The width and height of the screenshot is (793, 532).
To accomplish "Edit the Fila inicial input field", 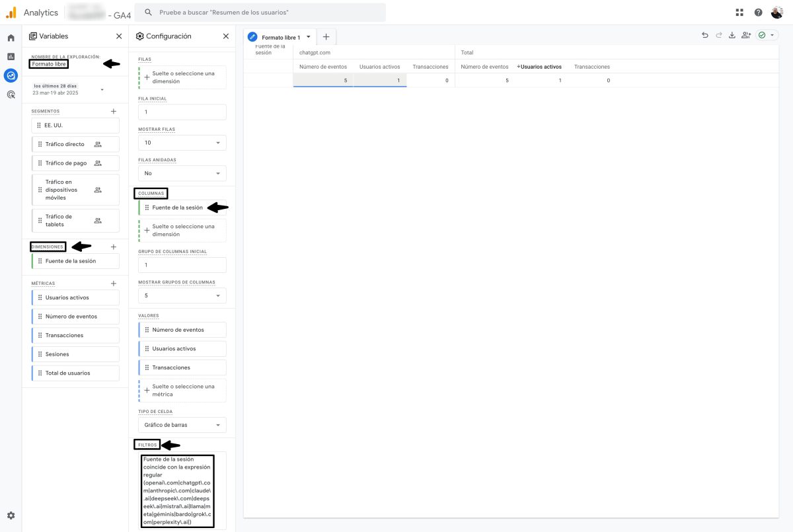I will coord(182,112).
